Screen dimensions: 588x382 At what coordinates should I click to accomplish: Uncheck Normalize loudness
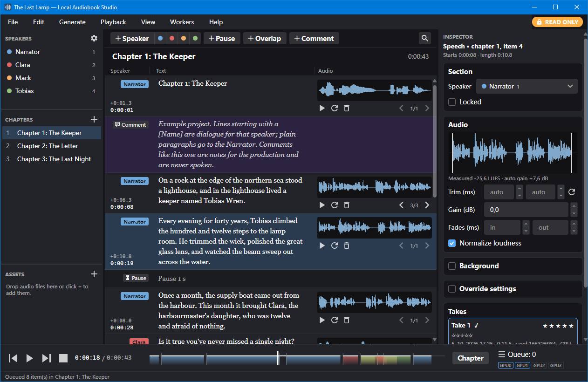pyautogui.click(x=452, y=243)
